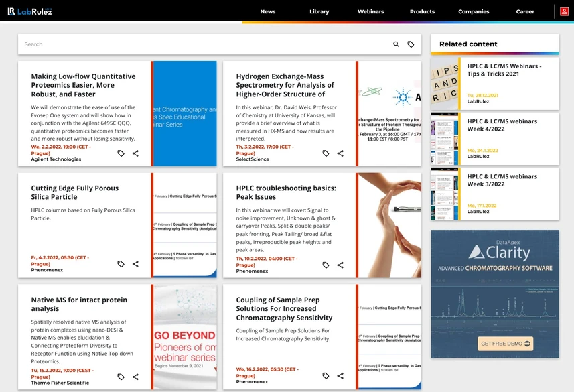
Task: Share the Native MS intact protein webinar
Action: pos(135,377)
